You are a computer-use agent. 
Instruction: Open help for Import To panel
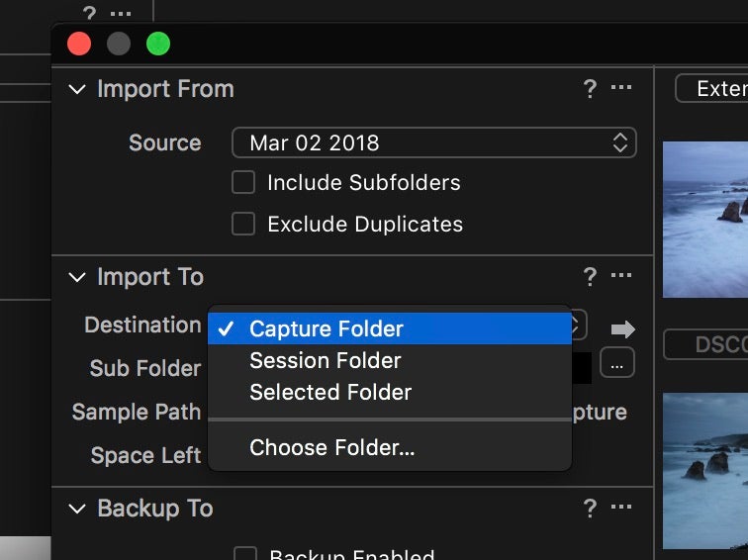coord(590,277)
